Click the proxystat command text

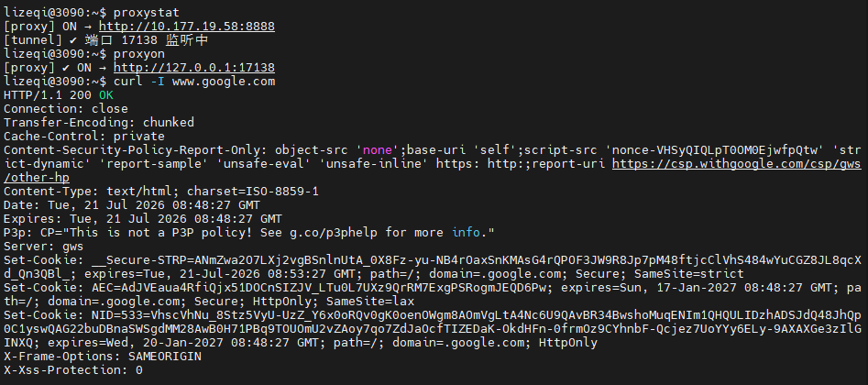tap(146, 13)
